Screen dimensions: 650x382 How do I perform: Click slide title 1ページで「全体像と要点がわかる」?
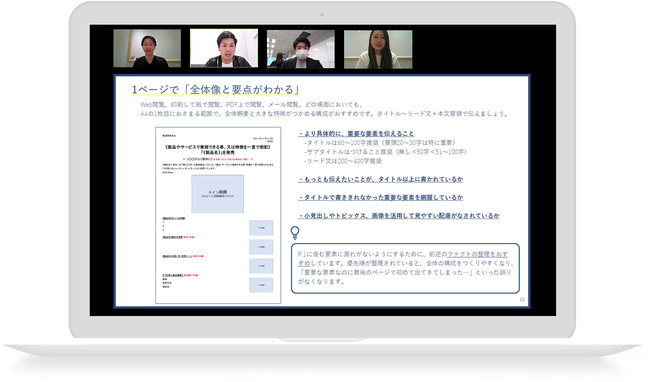pyautogui.click(x=216, y=89)
